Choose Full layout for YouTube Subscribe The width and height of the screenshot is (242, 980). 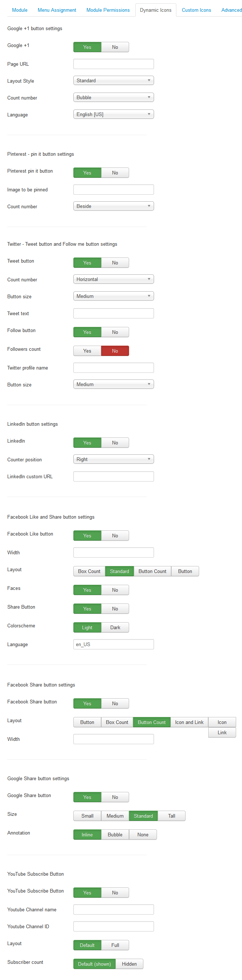pyautogui.click(x=115, y=945)
